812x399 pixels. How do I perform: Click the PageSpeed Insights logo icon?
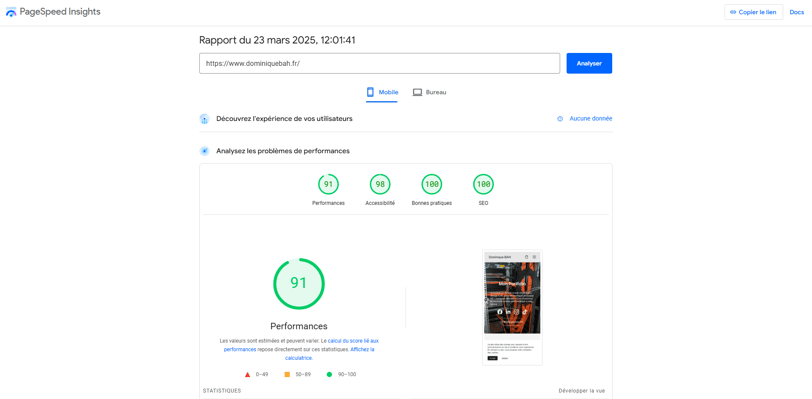coord(11,12)
